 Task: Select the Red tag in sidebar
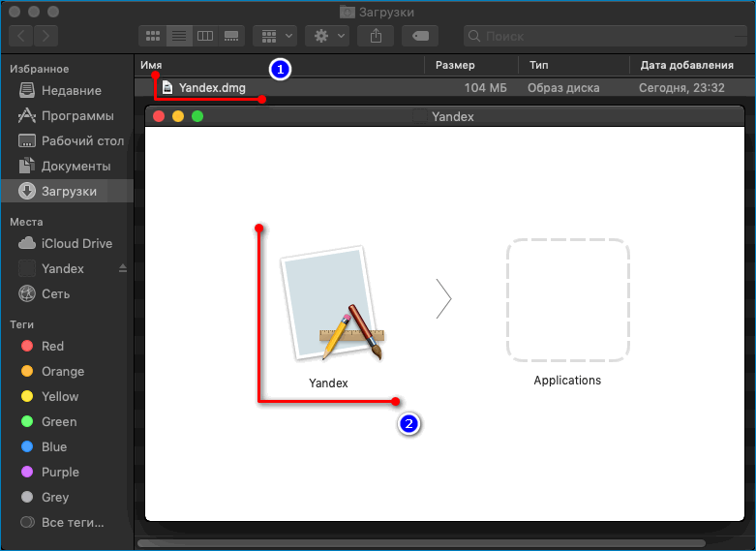(x=52, y=346)
